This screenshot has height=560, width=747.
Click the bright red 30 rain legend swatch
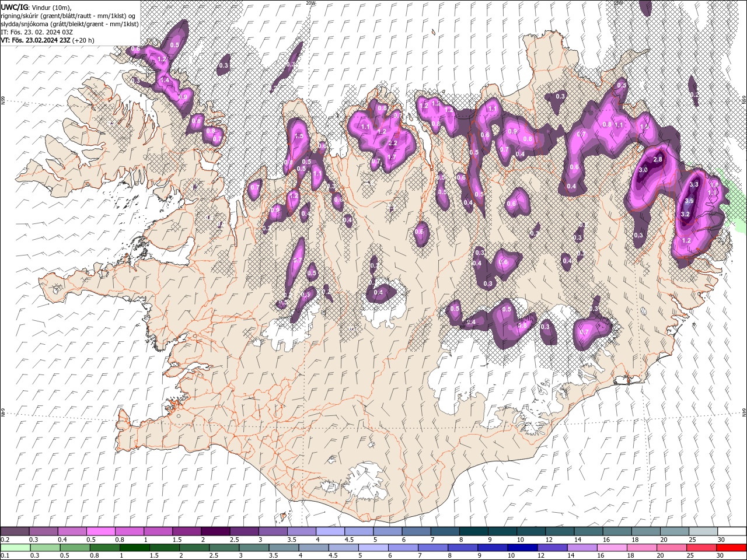pyautogui.click(x=731, y=548)
